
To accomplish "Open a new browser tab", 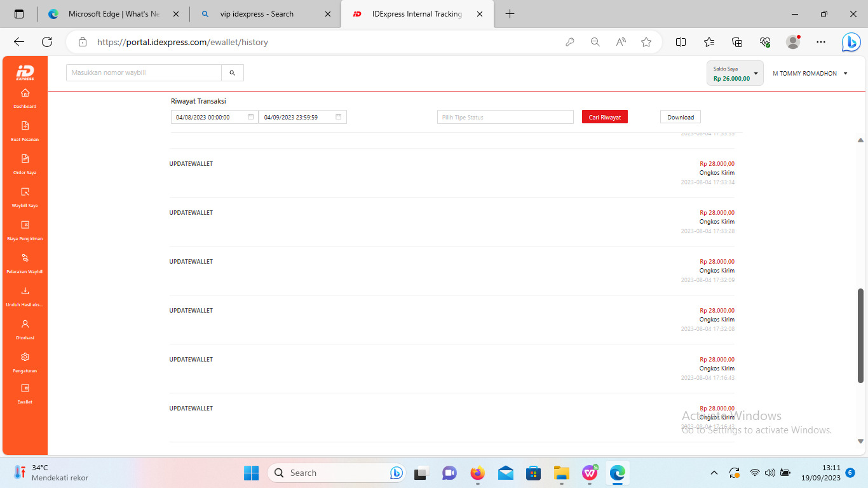I will 510,14.
